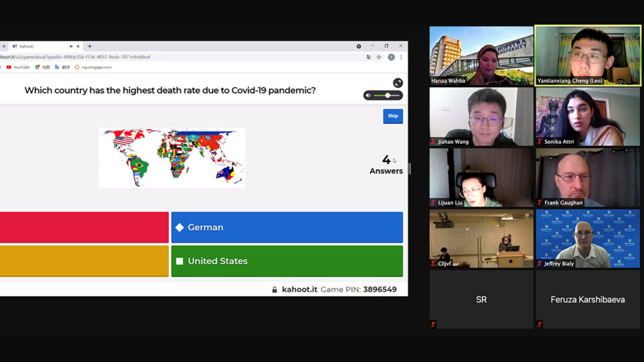Close the Kahoot browser tab

point(78,46)
